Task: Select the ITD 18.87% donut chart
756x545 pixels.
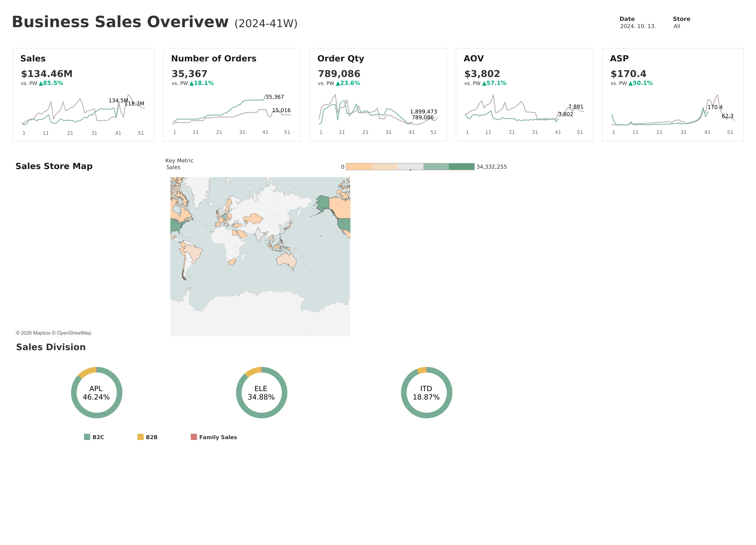Action: click(427, 393)
